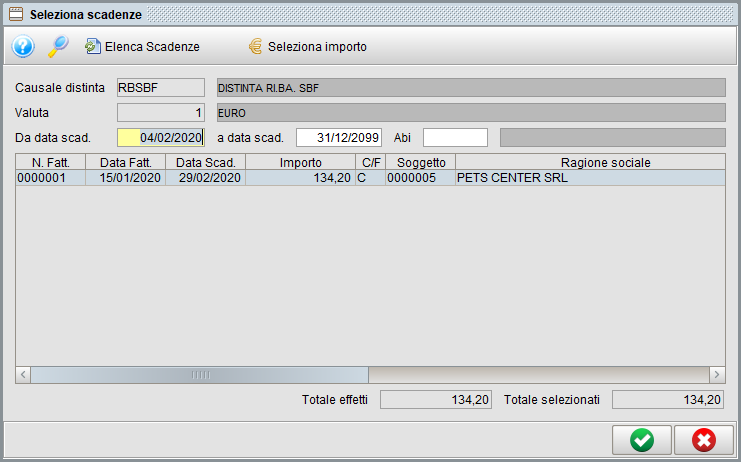Click due date cell 29/02/2020
The image size is (741, 462).
[x=206, y=178]
